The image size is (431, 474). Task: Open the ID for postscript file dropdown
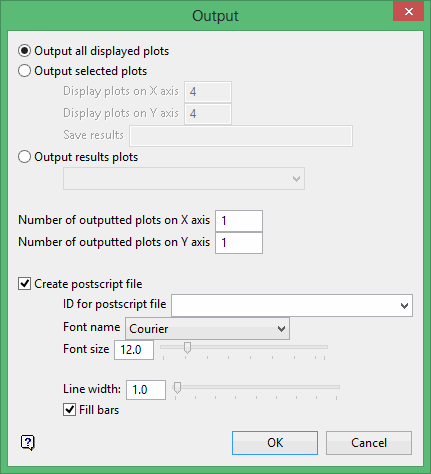click(292, 305)
